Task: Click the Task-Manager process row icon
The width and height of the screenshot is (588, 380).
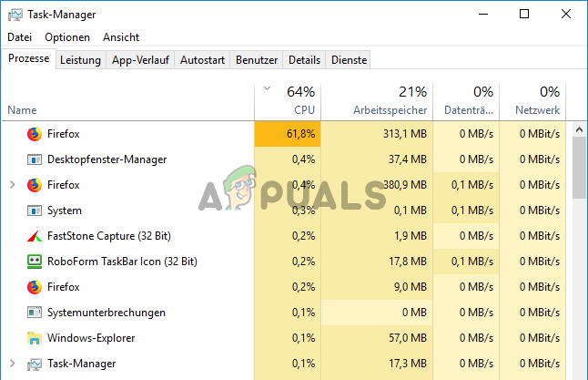Action: 35,364
